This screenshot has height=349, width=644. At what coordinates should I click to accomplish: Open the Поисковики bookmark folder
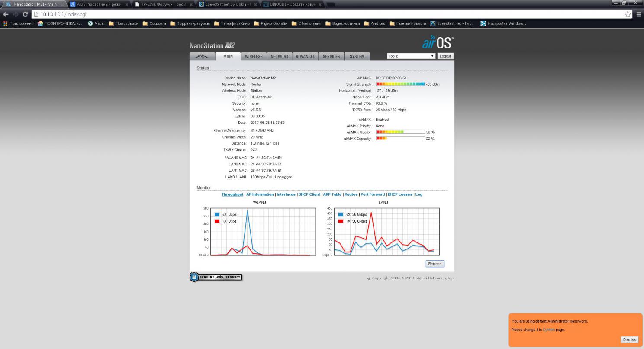123,23
